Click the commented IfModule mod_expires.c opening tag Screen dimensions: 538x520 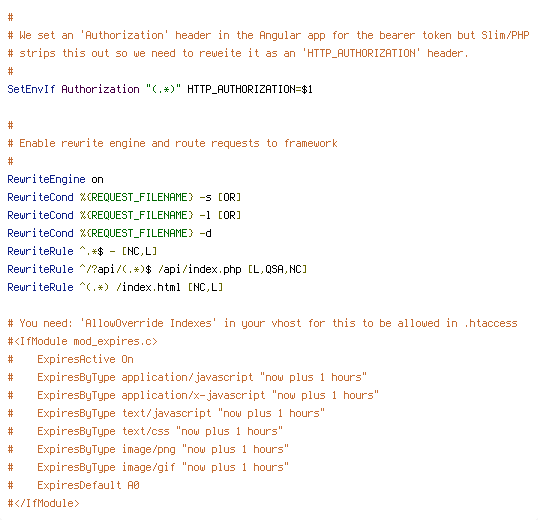point(82,341)
